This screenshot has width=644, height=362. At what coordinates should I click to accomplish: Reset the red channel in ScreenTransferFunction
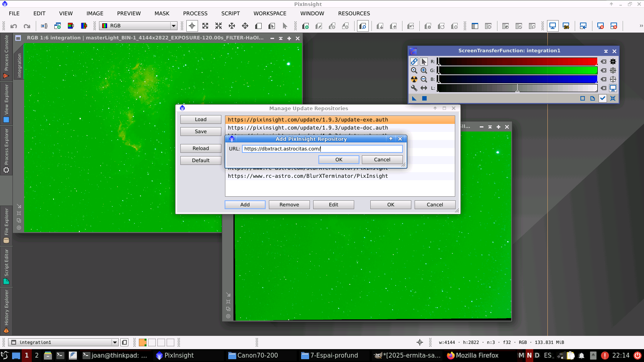(603, 62)
